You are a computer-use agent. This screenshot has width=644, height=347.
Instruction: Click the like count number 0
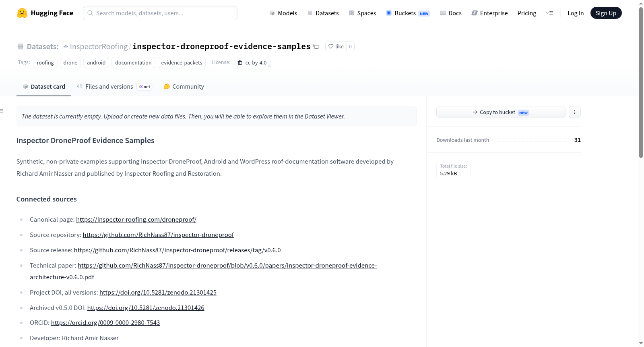(350, 47)
